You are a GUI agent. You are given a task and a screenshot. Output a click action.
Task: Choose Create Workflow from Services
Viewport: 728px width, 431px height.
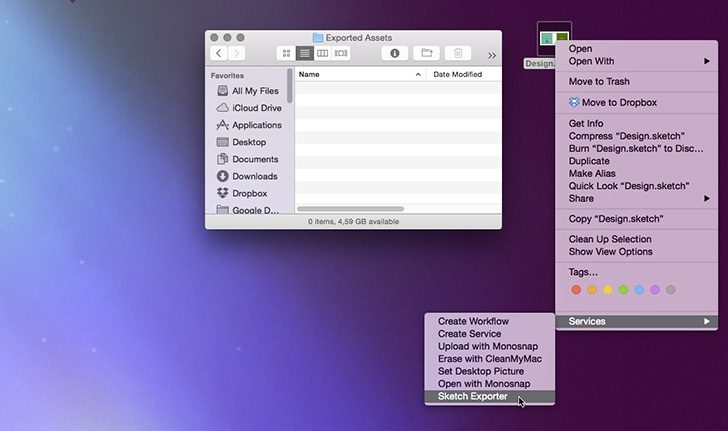(x=490, y=321)
